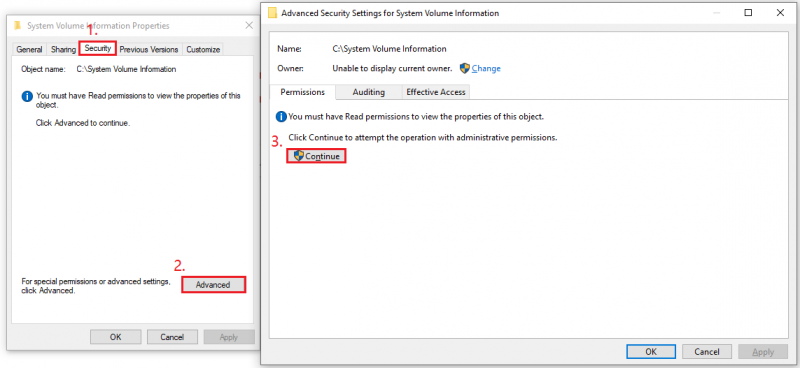The height and width of the screenshot is (368, 800).
Task: Click the folder icon in Advanced Security title bar
Action: (273, 13)
